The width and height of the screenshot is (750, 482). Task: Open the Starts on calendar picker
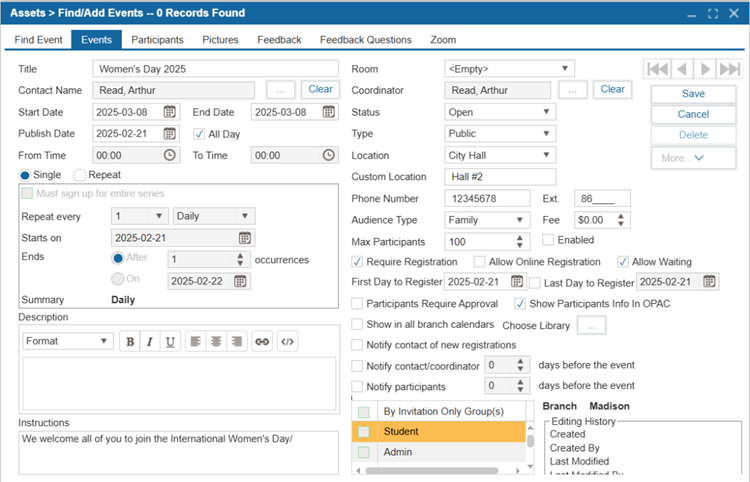coord(244,238)
